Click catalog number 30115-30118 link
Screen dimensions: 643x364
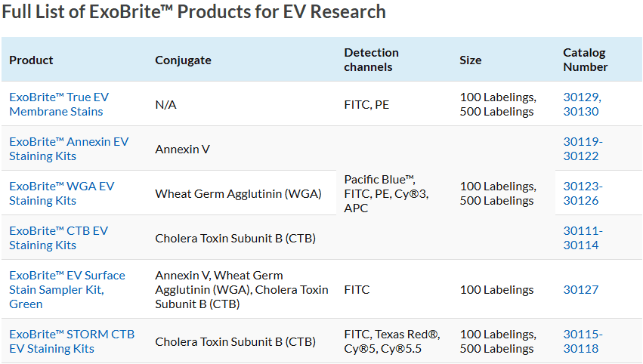pyautogui.click(x=583, y=341)
